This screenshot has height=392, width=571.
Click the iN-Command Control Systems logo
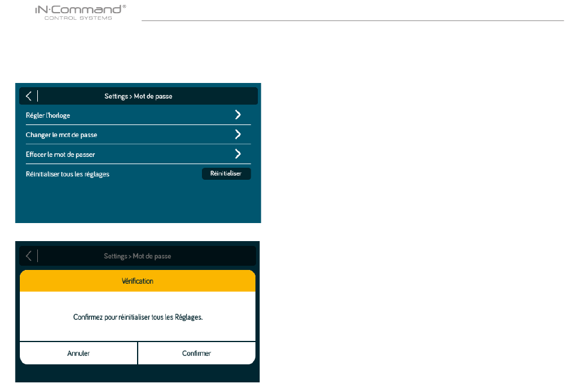81,13
